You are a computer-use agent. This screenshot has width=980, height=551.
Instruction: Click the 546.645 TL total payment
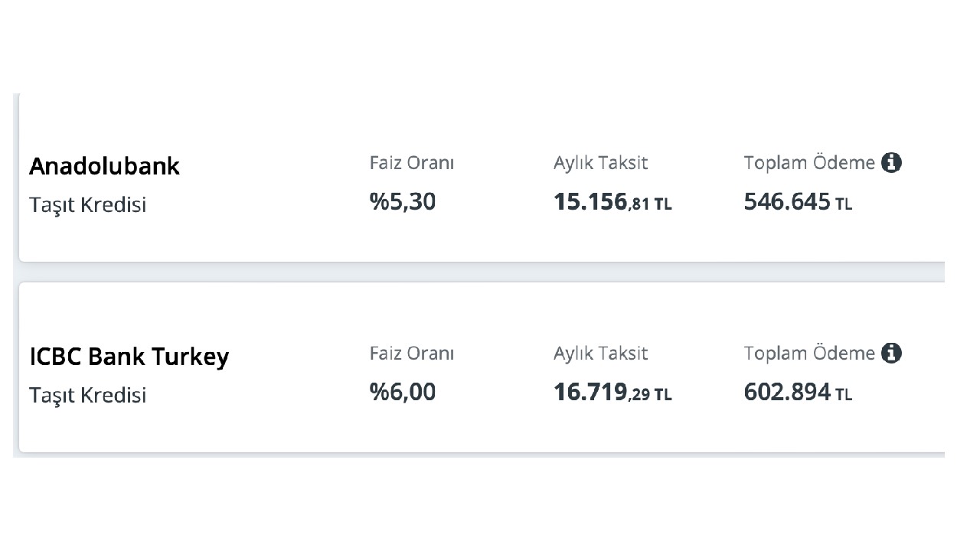(798, 202)
